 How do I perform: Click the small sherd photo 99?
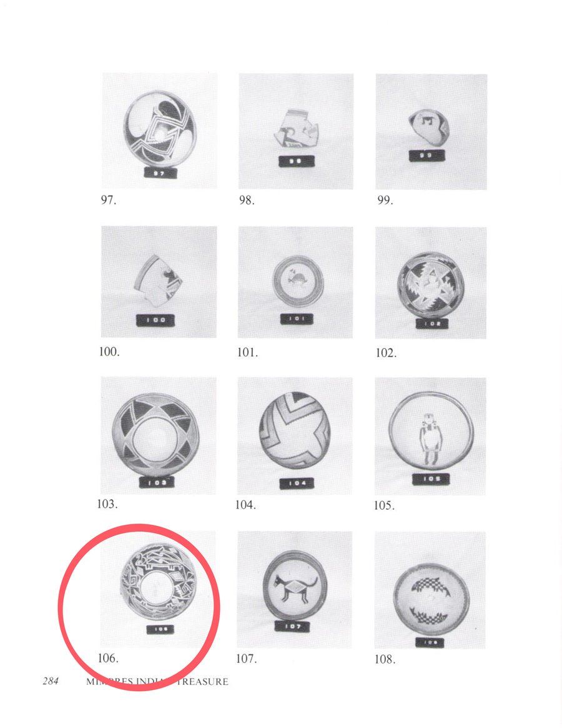click(431, 131)
